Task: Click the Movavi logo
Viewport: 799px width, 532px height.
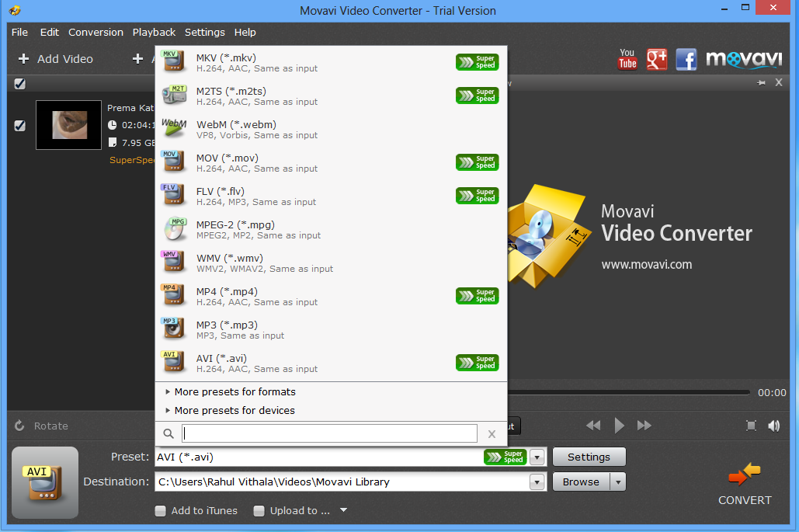Action: [744, 59]
